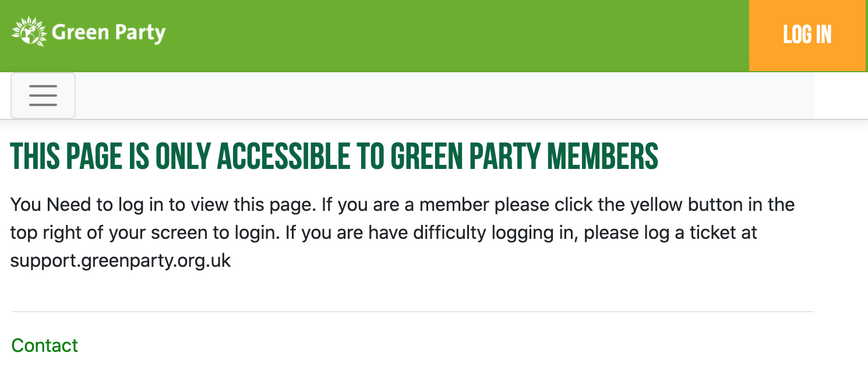The height and width of the screenshot is (374, 868).
Task: Click the heading 'This page is only accessible'
Action: pyautogui.click(x=334, y=157)
